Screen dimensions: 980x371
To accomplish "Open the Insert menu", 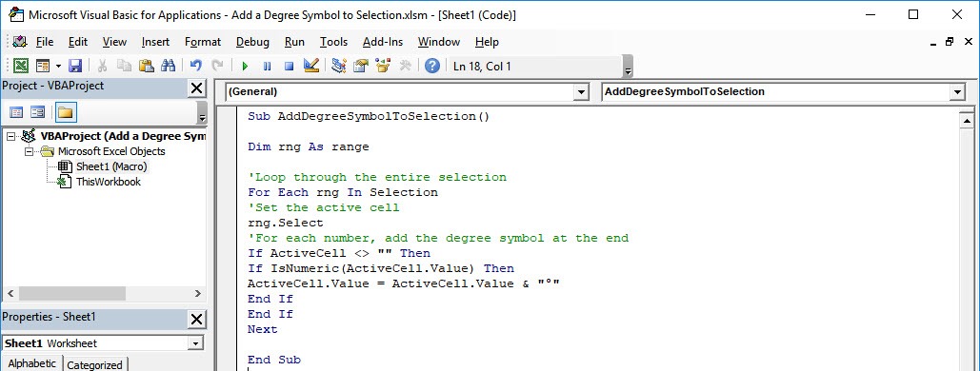I will (x=155, y=42).
